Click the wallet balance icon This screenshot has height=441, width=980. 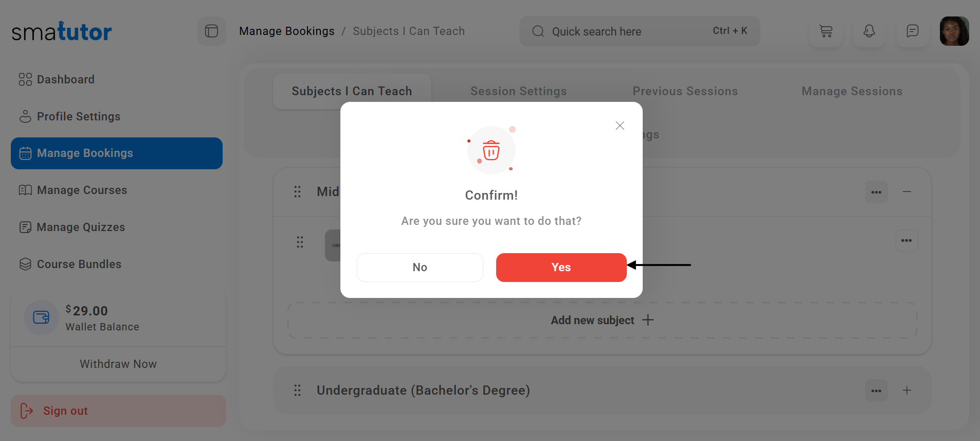(x=41, y=317)
